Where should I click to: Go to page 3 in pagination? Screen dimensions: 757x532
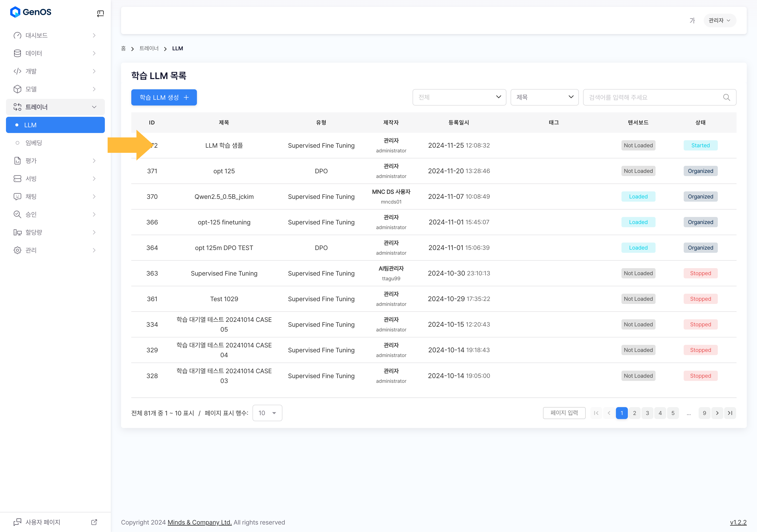click(647, 413)
